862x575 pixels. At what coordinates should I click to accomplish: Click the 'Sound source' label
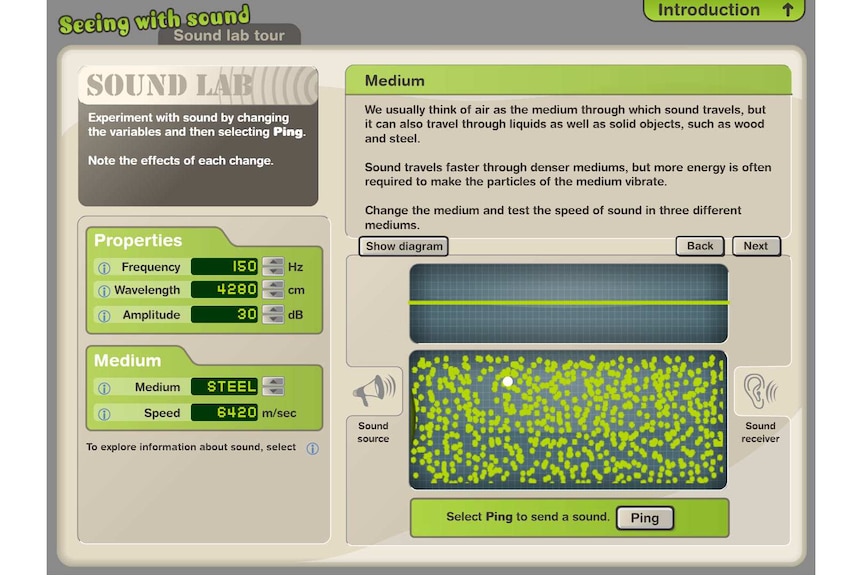373,432
